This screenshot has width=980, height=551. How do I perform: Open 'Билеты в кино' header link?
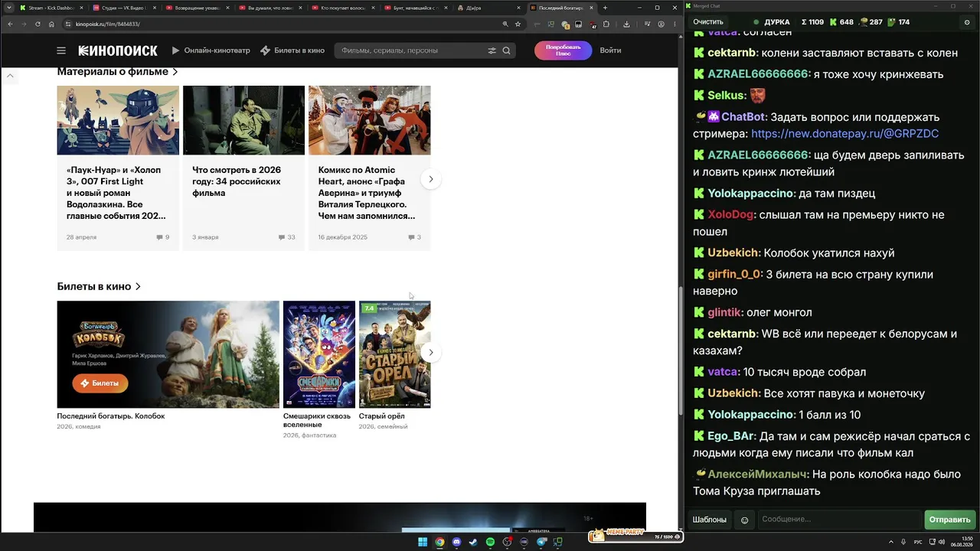(x=292, y=51)
